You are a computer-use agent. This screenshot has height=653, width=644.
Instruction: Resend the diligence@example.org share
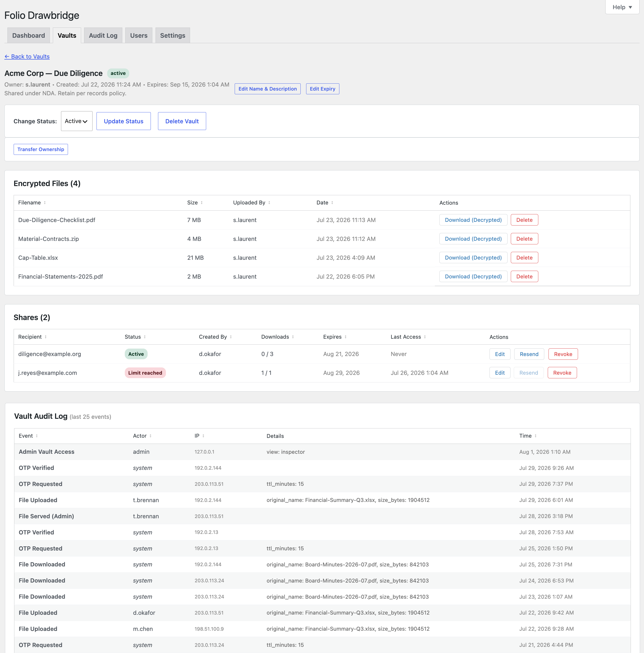pyautogui.click(x=529, y=354)
